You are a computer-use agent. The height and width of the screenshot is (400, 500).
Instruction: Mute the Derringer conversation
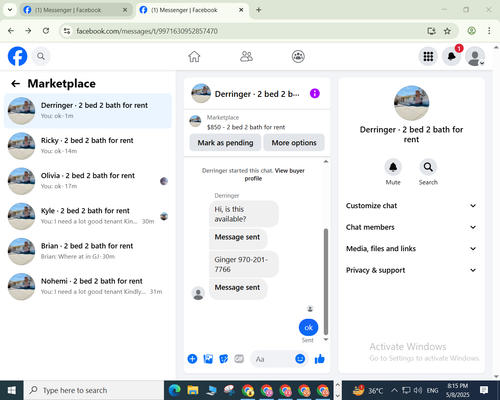click(x=393, y=167)
